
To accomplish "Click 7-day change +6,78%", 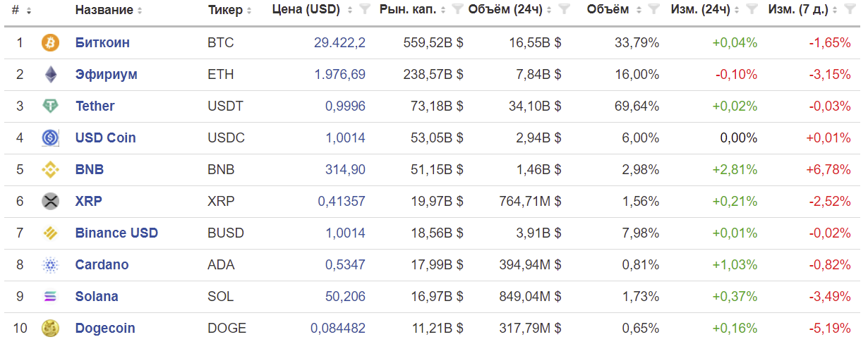I will 828,170.
